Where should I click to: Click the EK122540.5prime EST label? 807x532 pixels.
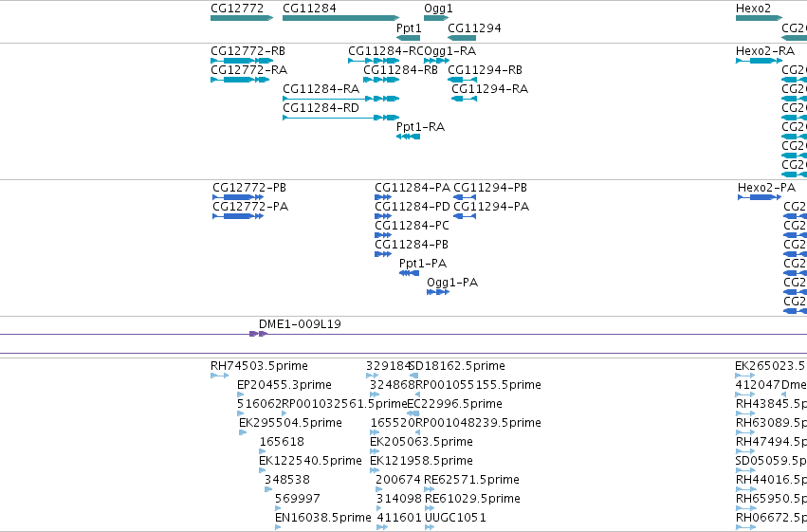click(x=311, y=461)
